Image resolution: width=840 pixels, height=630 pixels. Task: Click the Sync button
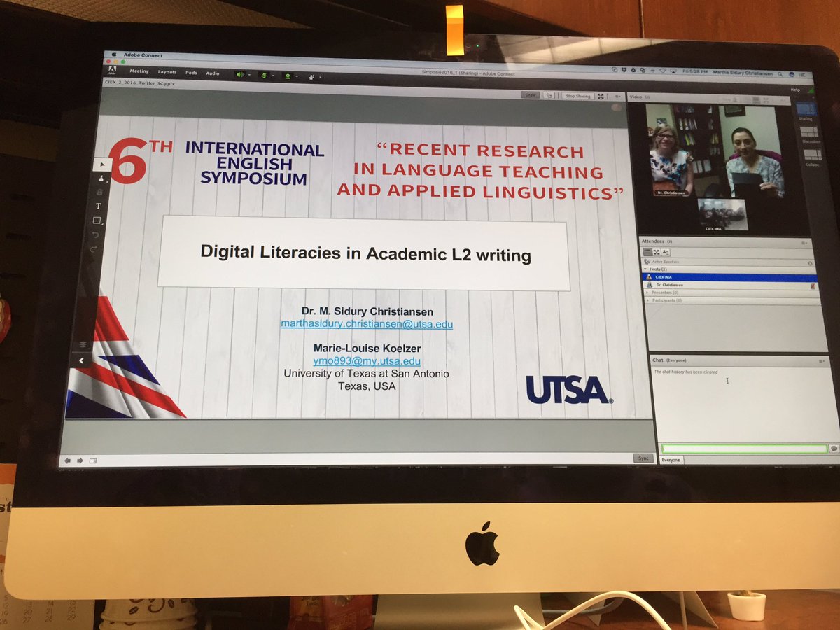coord(643,458)
